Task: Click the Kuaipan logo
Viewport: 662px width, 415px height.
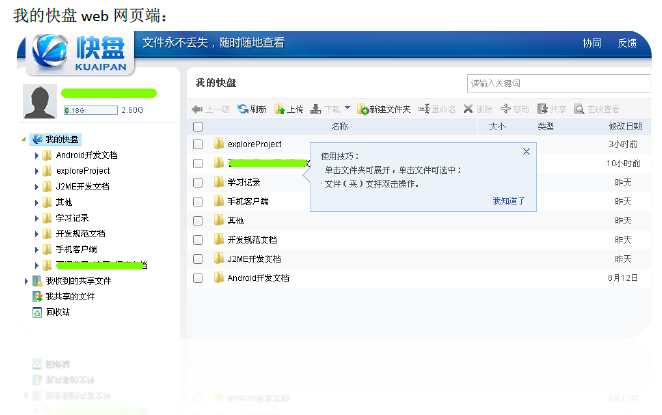Action: (x=80, y=52)
